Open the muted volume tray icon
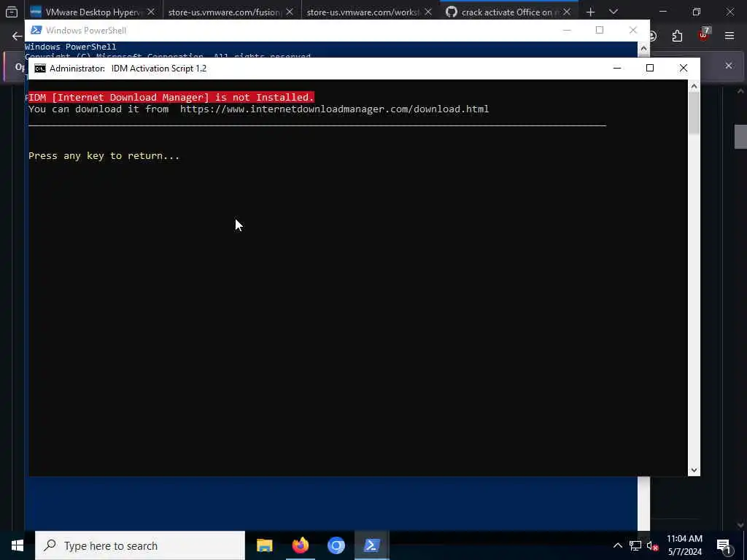Image resolution: width=747 pixels, height=560 pixels. click(652, 545)
